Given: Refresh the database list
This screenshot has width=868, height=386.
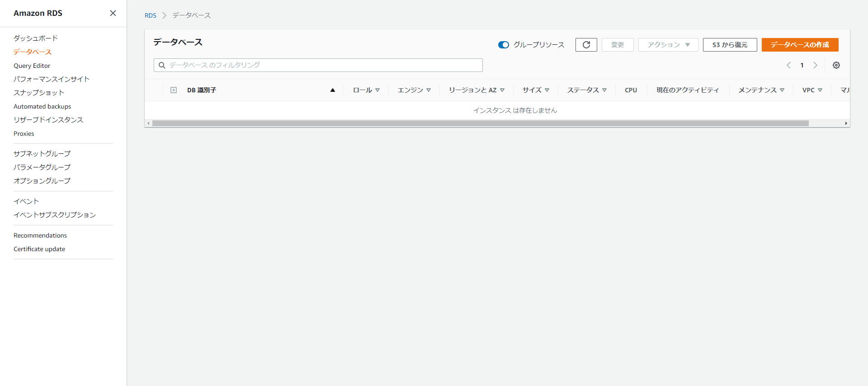Looking at the screenshot, I should pos(586,45).
